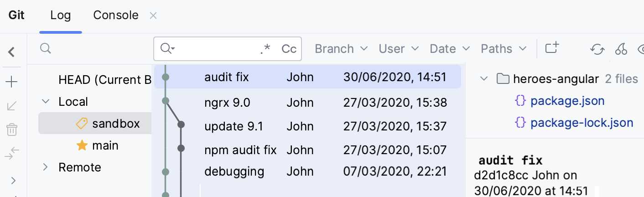Switch to the Console tab
Screen dimensions: 644x197
pyautogui.click(x=116, y=15)
